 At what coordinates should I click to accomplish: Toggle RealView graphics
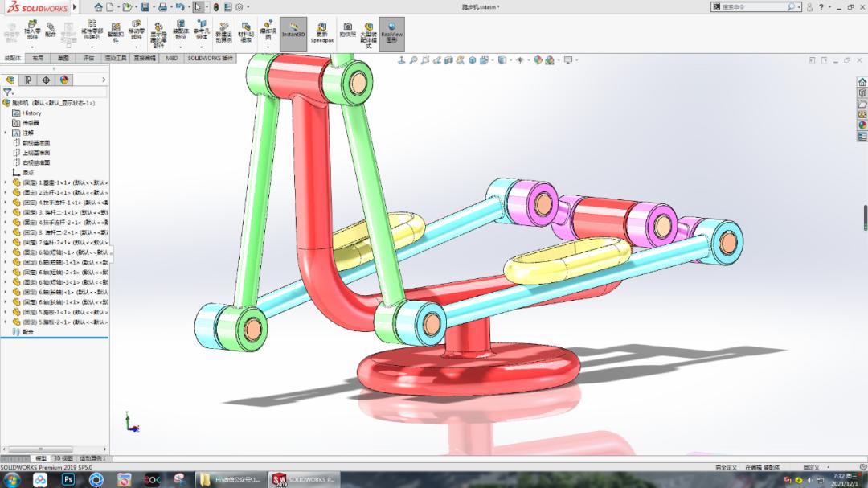pos(392,33)
